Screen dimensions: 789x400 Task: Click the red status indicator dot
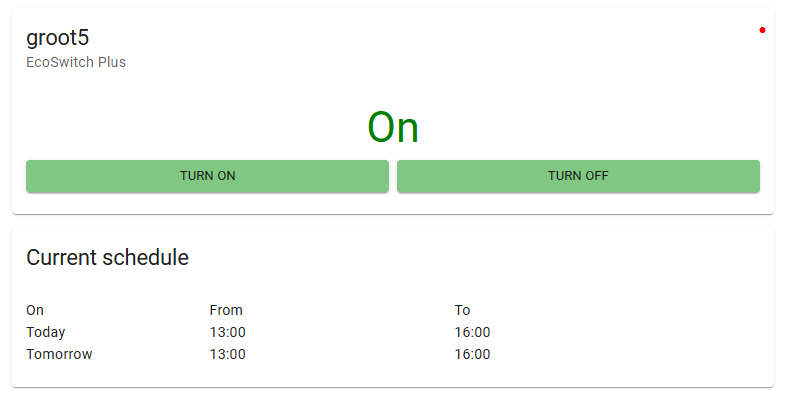coord(762,30)
